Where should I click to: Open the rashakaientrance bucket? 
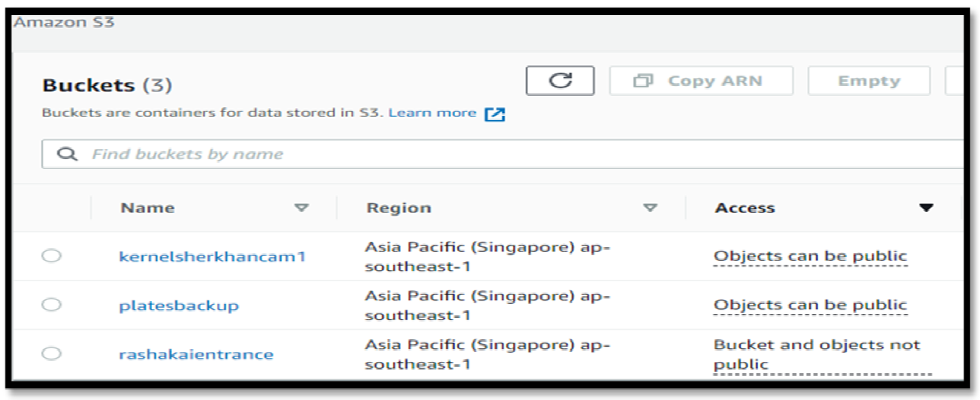coord(196,355)
